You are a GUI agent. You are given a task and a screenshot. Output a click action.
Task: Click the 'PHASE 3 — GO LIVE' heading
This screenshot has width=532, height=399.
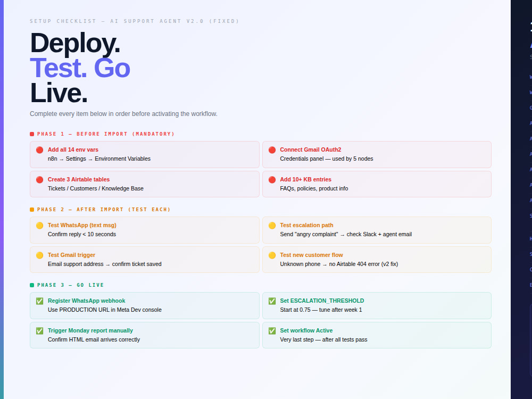coord(71,285)
